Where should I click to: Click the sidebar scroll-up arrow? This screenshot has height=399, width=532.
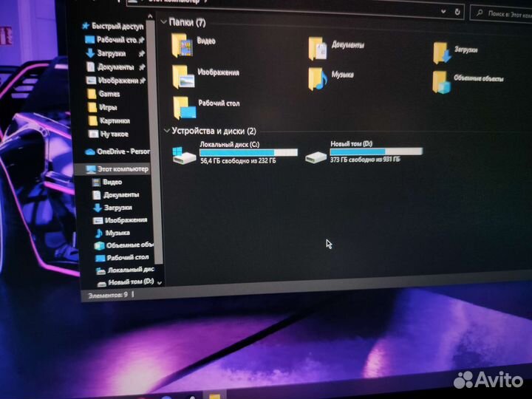point(150,16)
